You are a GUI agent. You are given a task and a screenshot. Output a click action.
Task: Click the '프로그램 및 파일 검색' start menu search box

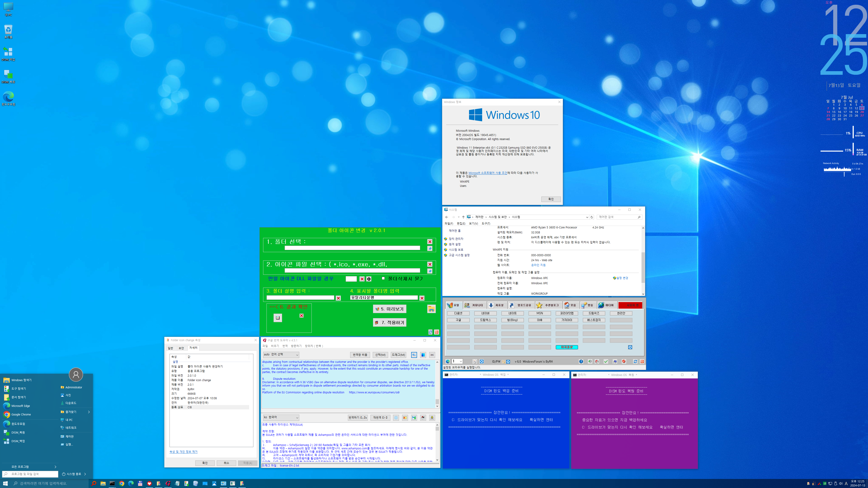coord(30,474)
